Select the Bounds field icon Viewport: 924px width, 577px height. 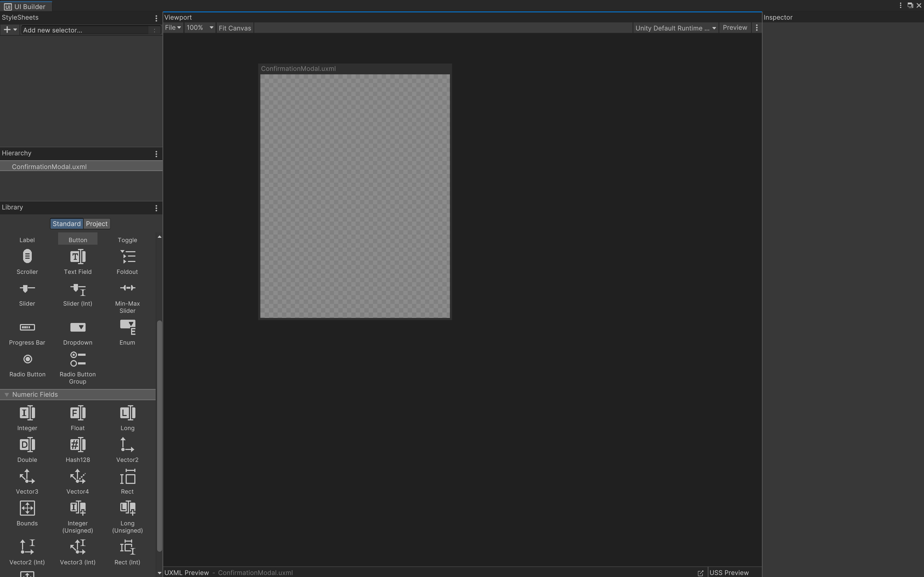(x=27, y=508)
